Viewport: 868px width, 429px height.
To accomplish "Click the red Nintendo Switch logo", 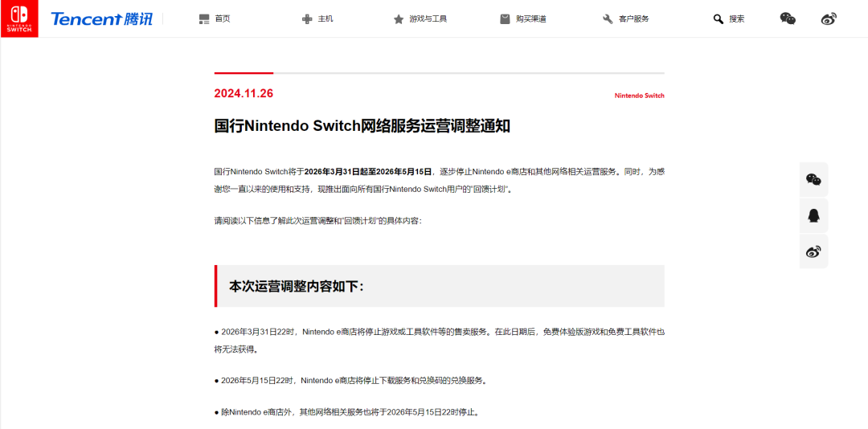I will tap(18, 18).
